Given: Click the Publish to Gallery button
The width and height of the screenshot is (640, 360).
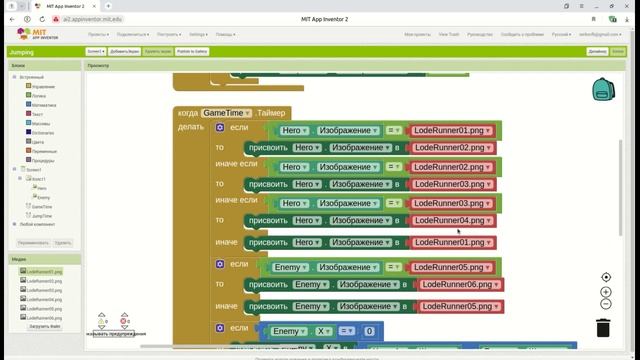Looking at the screenshot, I should tap(192, 51).
